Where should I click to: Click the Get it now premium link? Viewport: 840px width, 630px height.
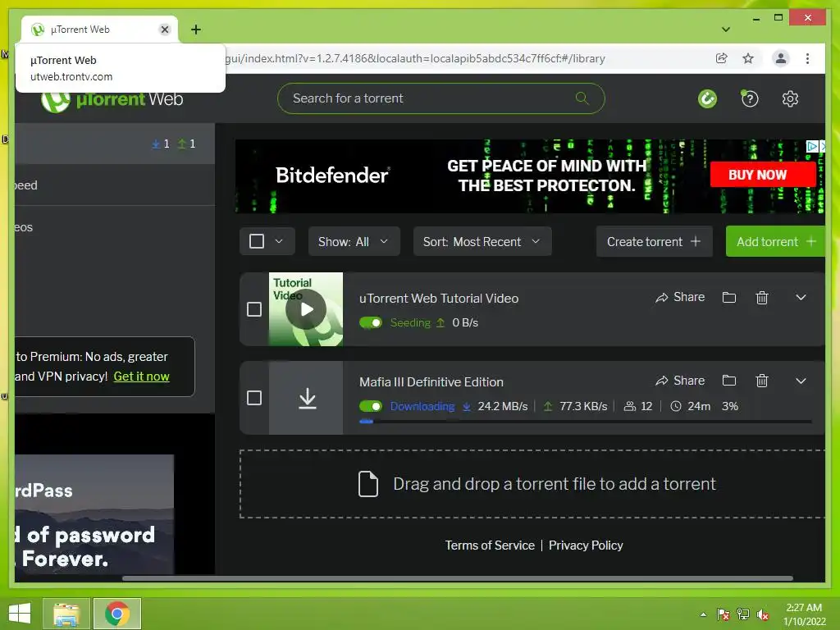pos(141,377)
